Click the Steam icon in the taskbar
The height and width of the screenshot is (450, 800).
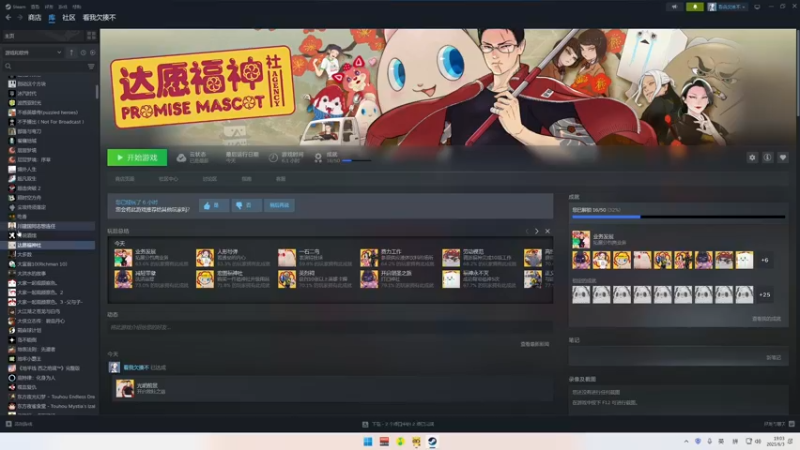432,441
